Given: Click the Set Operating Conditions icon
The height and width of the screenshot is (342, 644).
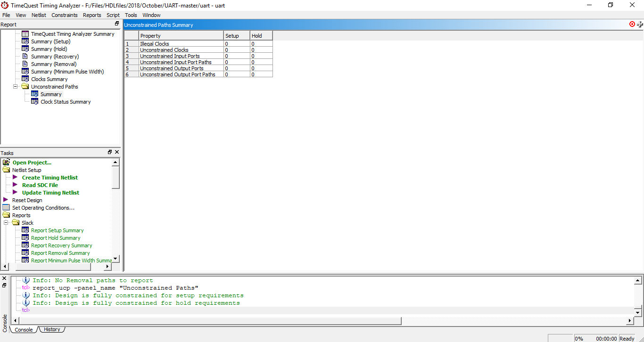Looking at the screenshot, I should [6, 208].
